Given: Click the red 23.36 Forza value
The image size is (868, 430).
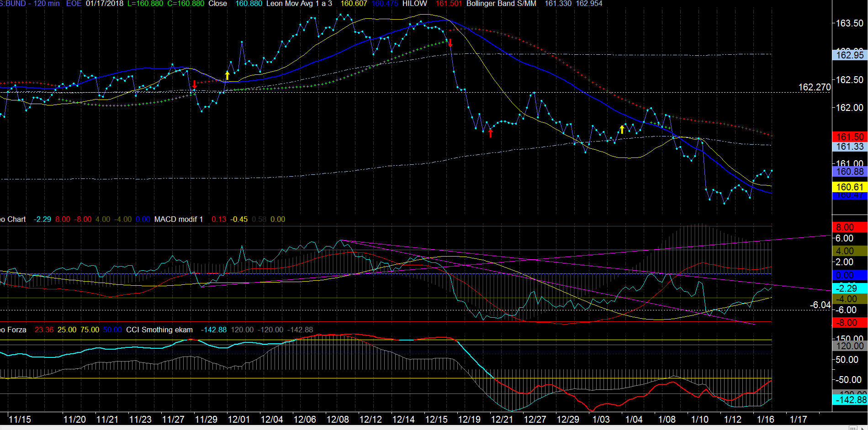Looking at the screenshot, I should (x=44, y=330).
